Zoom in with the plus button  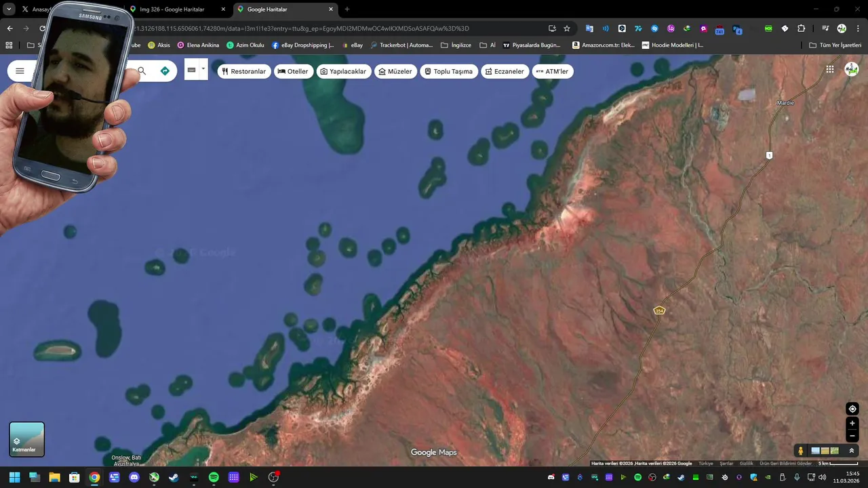pos(852,424)
